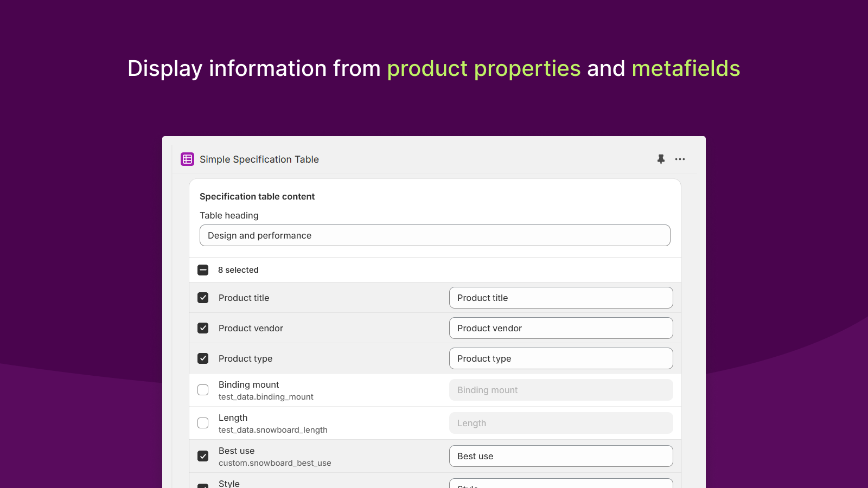The height and width of the screenshot is (488, 868).
Task: Click the 'Product vendor' row label
Action: (x=251, y=328)
